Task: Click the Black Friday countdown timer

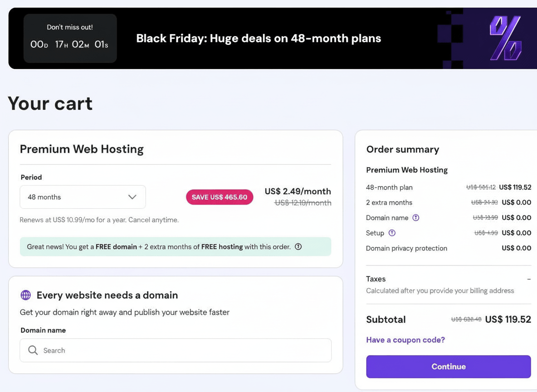Action: click(x=70, y=44)
